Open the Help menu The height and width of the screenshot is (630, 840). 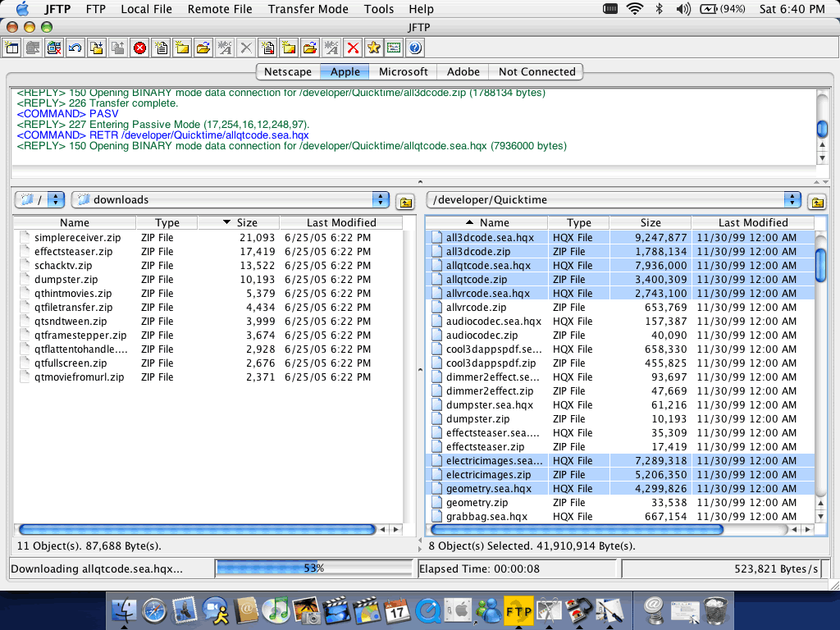(421, 9)
